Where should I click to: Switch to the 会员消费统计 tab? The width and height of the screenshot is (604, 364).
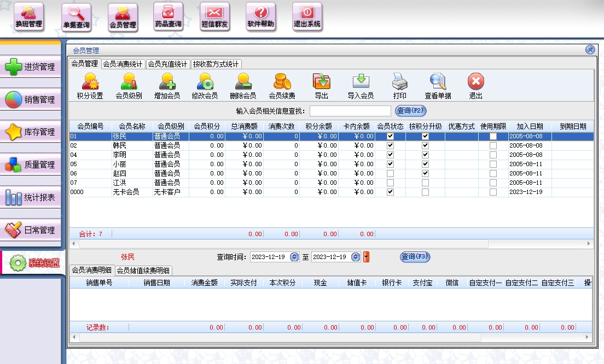(x=123, y=64)
